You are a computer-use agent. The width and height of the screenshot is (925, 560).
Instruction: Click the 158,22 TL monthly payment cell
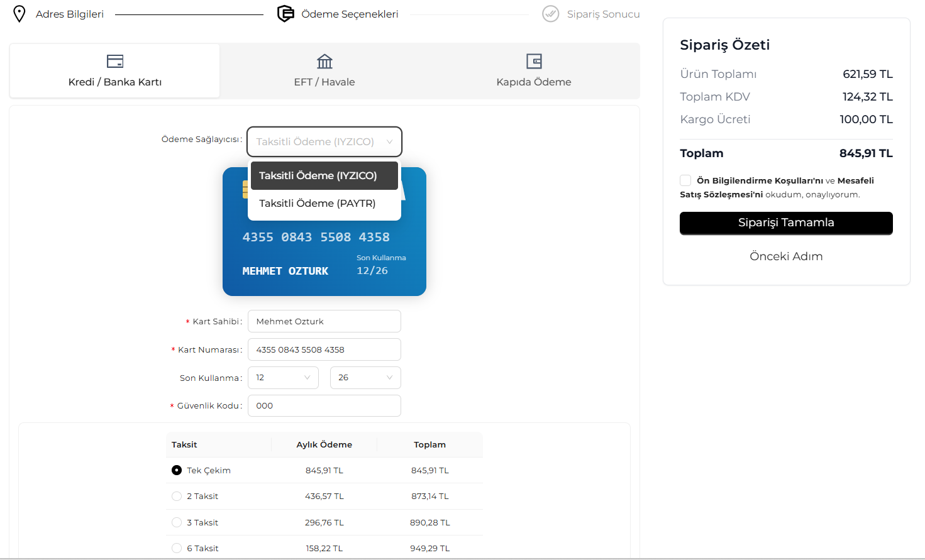tap(324, 548)
